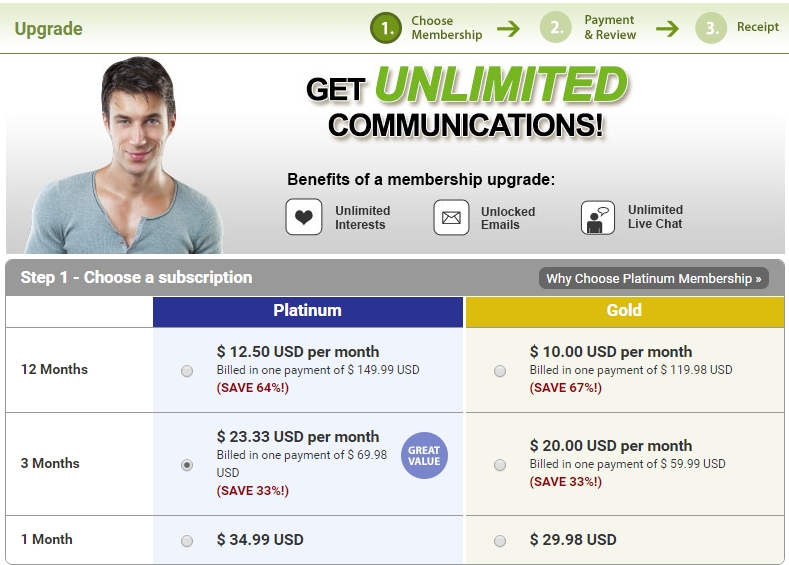
Task: Select Platinum 3 Months radio button
Action: pyautogui.click(x=187, y=465)
